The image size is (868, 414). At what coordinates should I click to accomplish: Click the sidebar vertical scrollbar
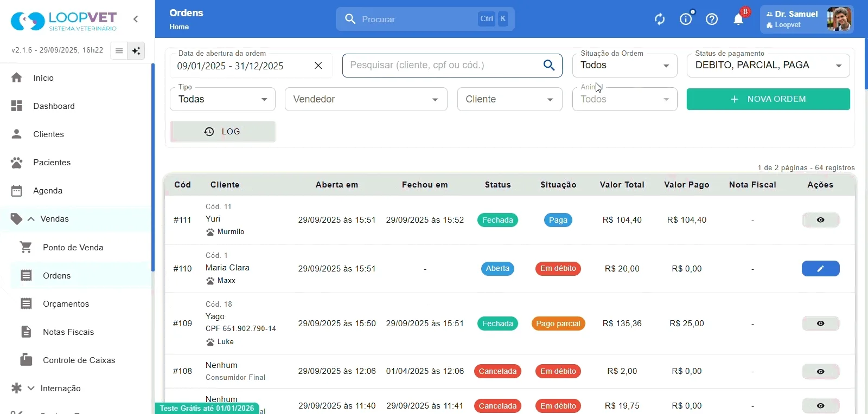153,168
